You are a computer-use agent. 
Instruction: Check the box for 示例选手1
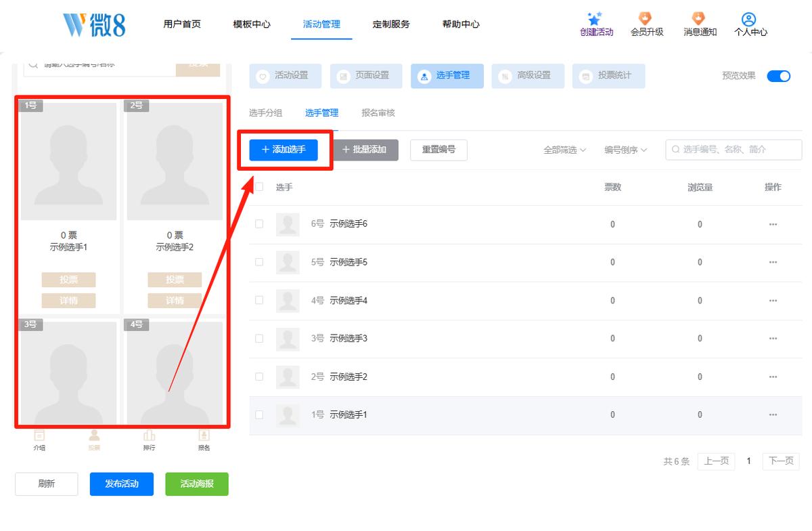coord(259,414)
